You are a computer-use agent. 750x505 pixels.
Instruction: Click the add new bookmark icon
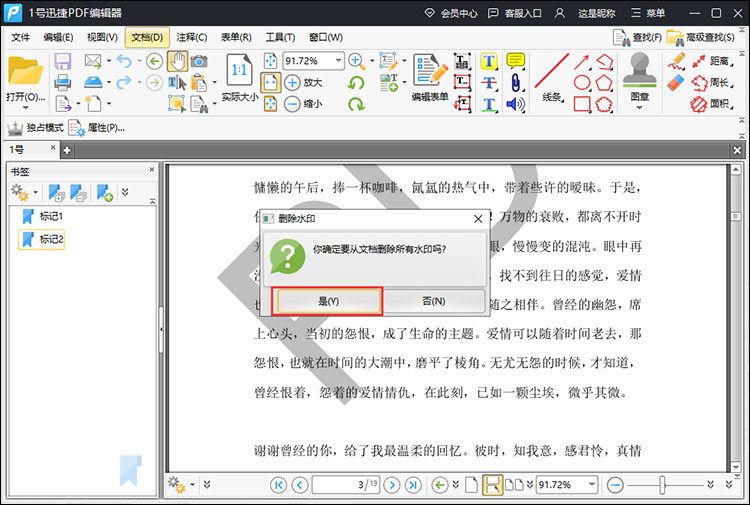(x=105, y=192)
